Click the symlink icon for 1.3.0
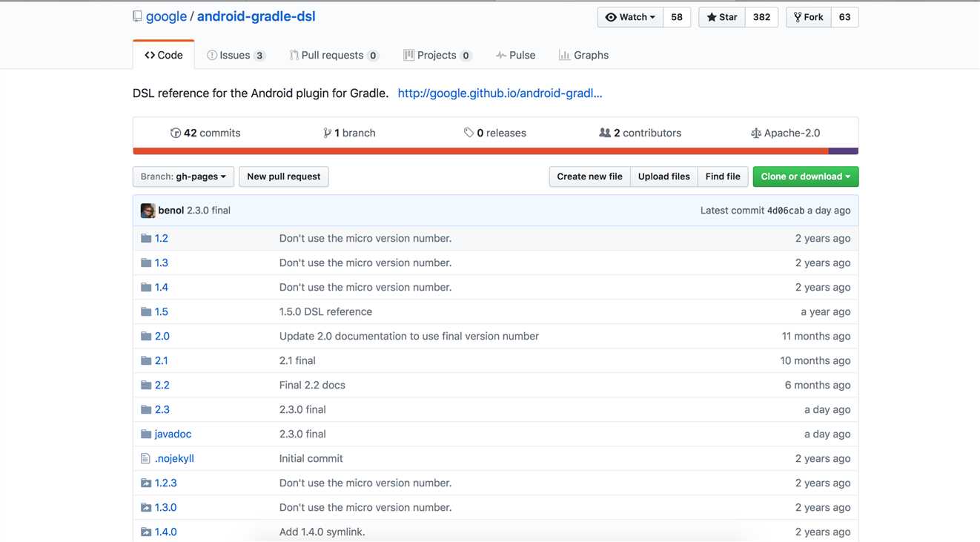The height and width of the screenshot is (542, 980). [146, 507]
